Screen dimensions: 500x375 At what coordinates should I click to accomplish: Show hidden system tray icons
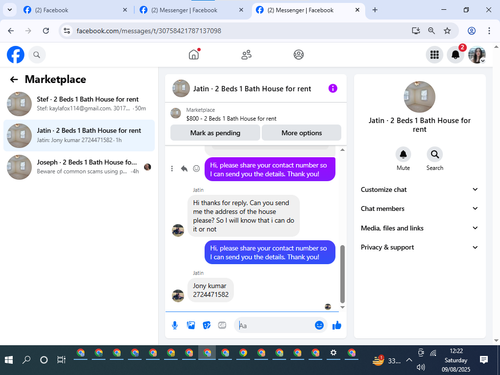[x=409, y=360]
